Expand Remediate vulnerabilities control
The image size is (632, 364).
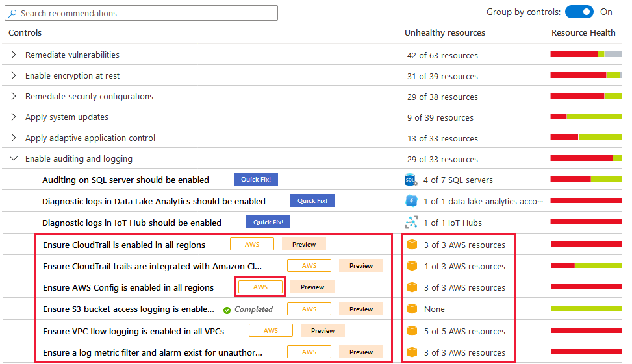[14, 55]
